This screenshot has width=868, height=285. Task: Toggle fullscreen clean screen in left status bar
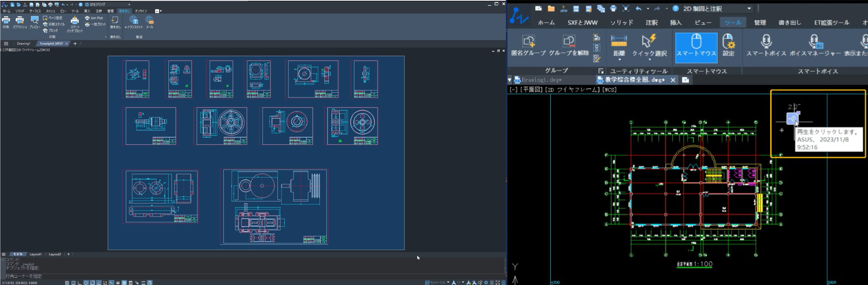point(498,283)
